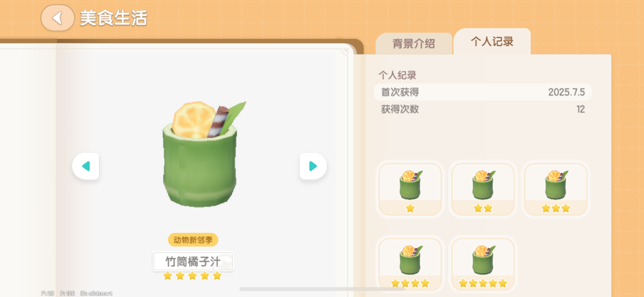This screenshot has height=297, width=644.
Task: Show the next dish with right teal arrow
Action: point(313,166)
